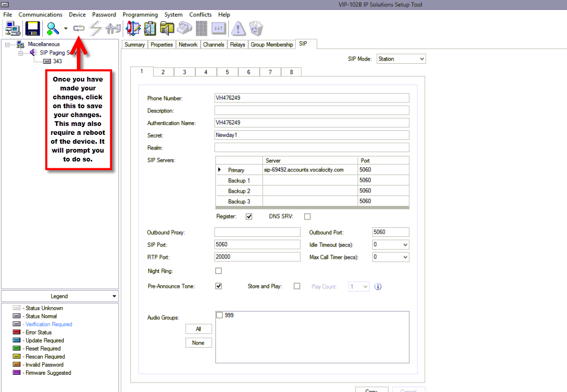Click the warning triangle icon in toolbar

point(238,28)
